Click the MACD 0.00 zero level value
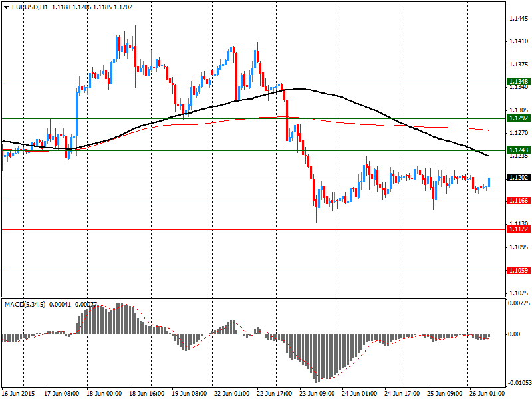The height and width of the screenshot is (399, 532). tap(514, 334)
